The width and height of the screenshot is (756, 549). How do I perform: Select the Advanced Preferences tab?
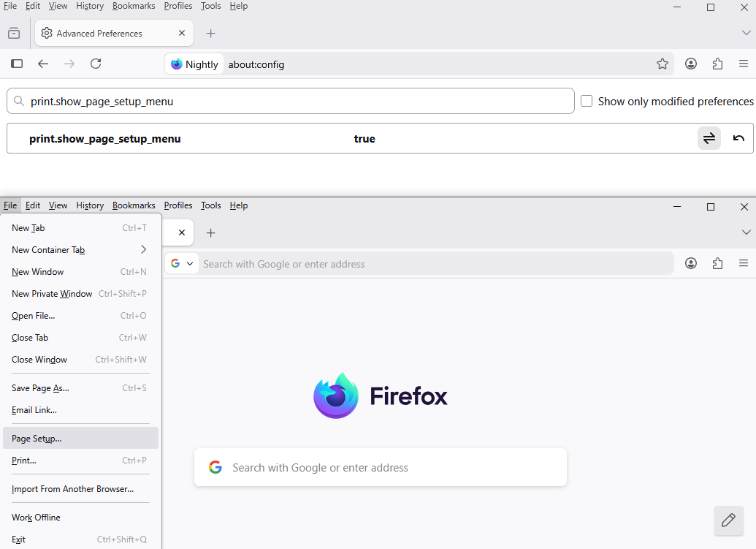tap(114, 34)
